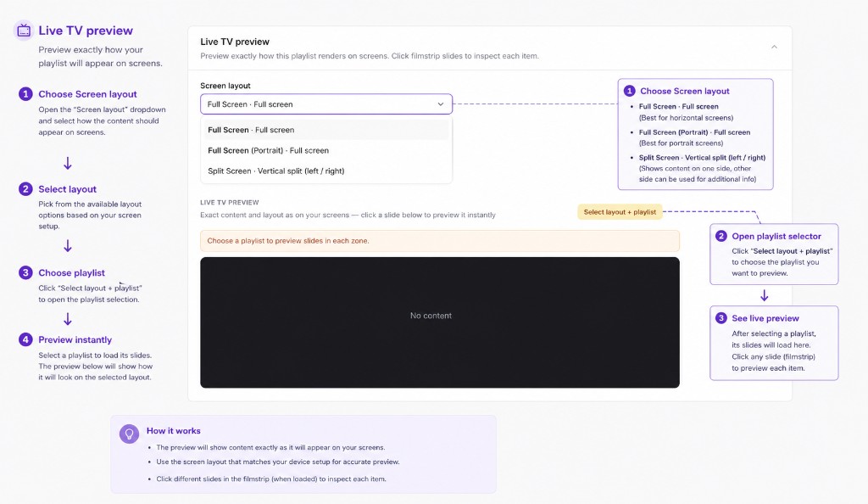Click "Select layout" step heading on left
Viewport: 868px width, 504px height.
coord(67,189)
